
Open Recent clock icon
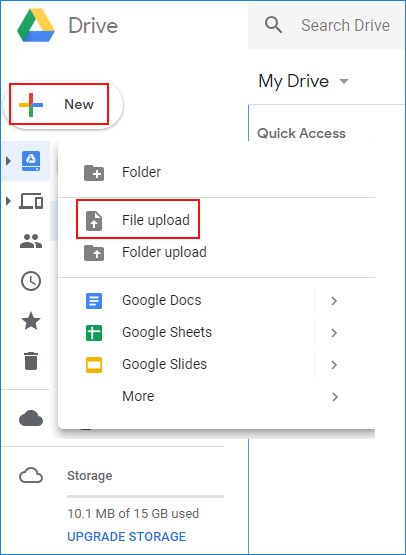tap(31, 281)
